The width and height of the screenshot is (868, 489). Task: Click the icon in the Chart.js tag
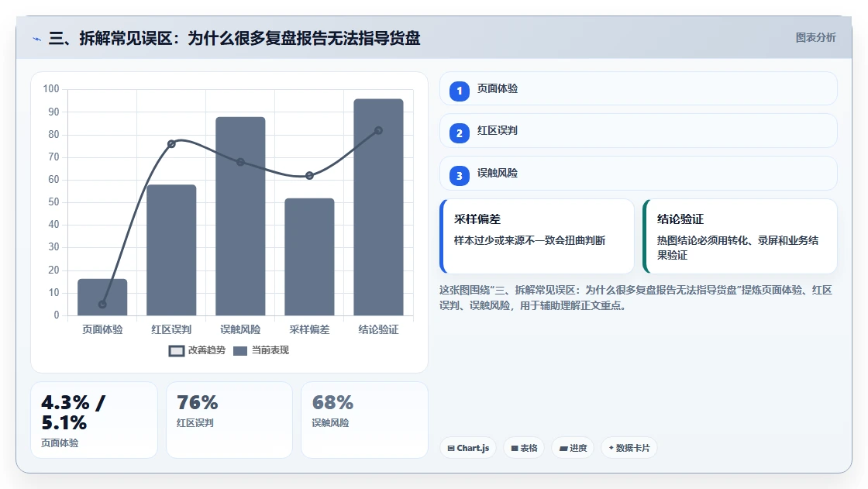(x=451, y=448)
